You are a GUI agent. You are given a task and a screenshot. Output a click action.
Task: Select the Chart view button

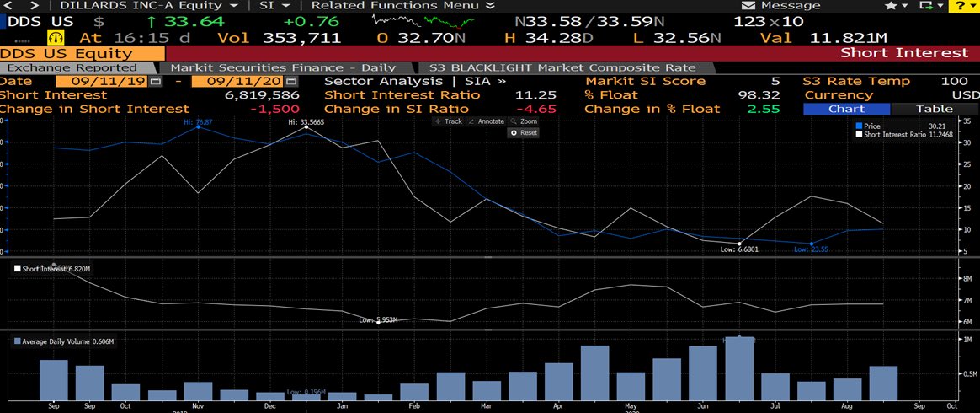click(x=846, y=109)
